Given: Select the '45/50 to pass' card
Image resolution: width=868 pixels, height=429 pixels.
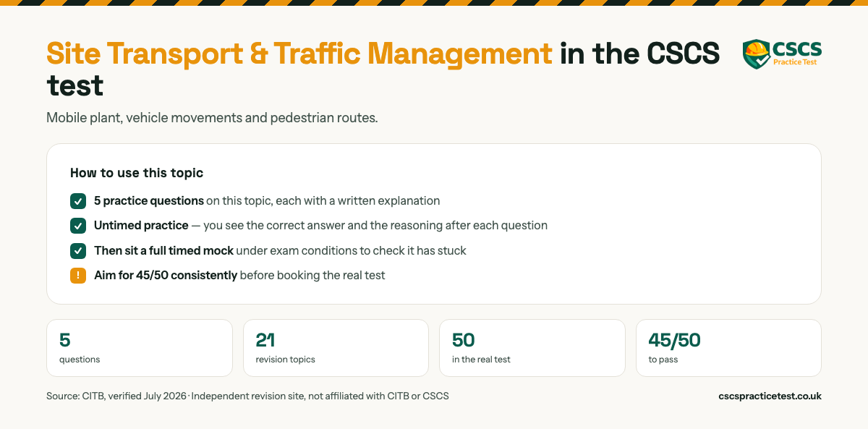Looking at the screenshot, I should [728, 348].
